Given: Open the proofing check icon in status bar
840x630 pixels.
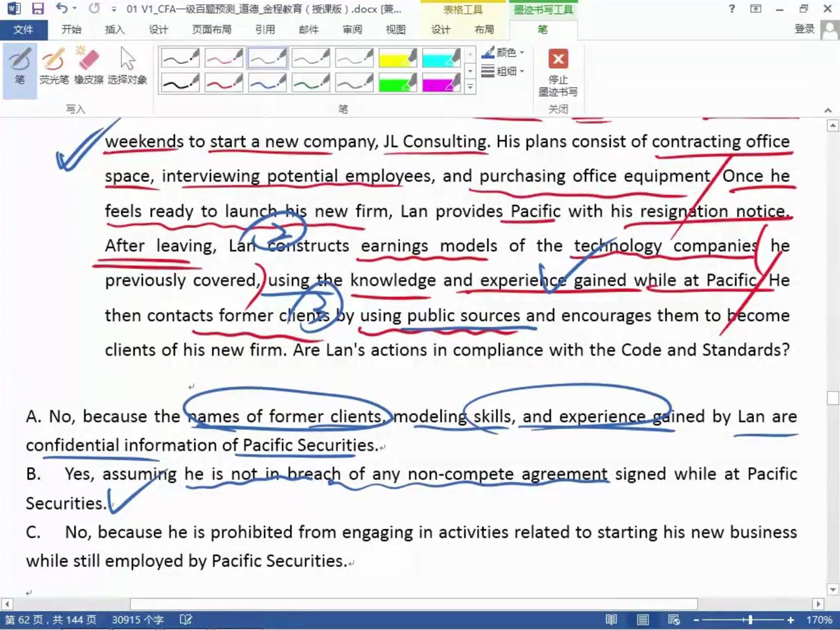Looking at the screenshot, I should (x=186, y=620).
